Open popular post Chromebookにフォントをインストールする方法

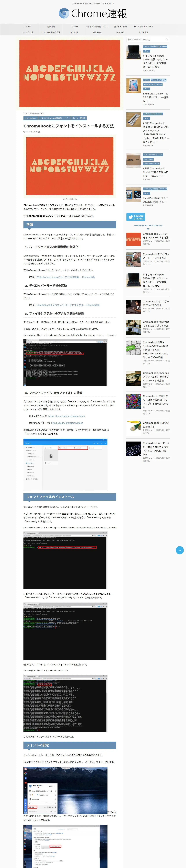tap(156, 236)
